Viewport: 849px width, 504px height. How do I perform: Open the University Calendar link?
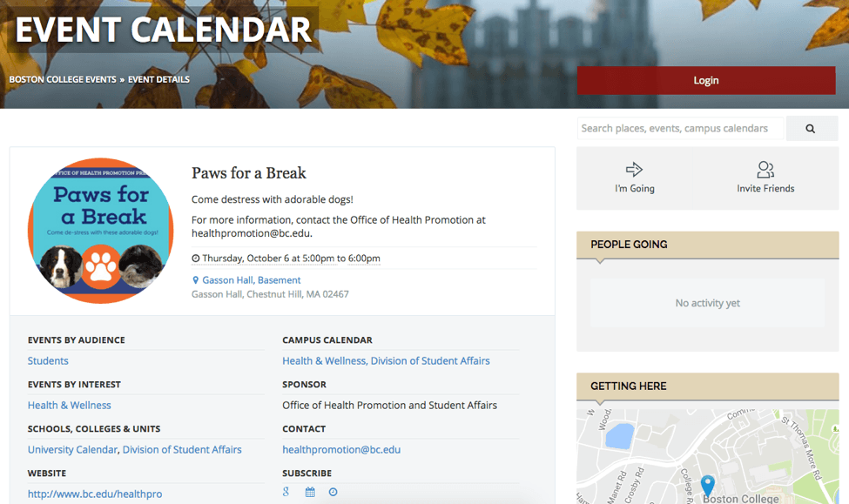72,449
